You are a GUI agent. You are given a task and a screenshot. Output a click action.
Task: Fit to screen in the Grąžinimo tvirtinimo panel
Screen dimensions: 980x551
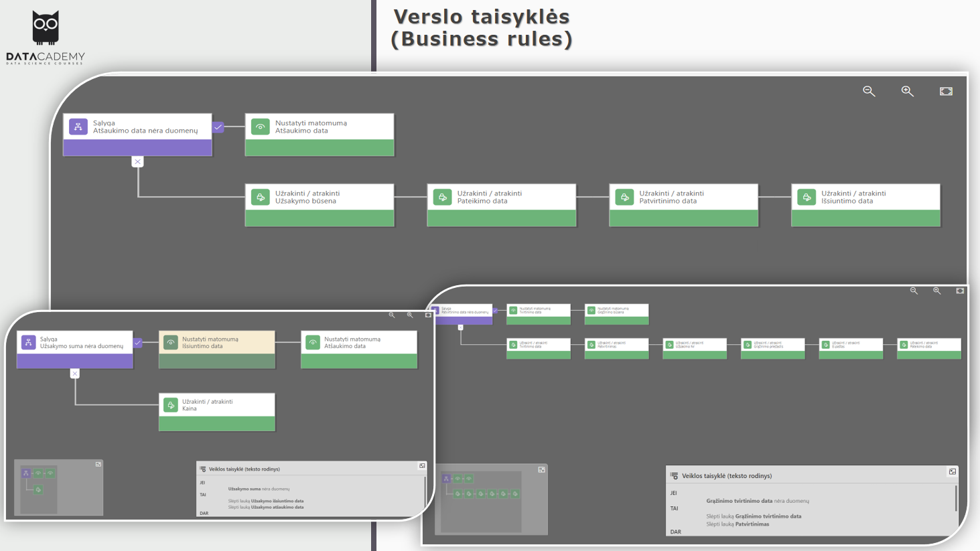click(960, 291)
